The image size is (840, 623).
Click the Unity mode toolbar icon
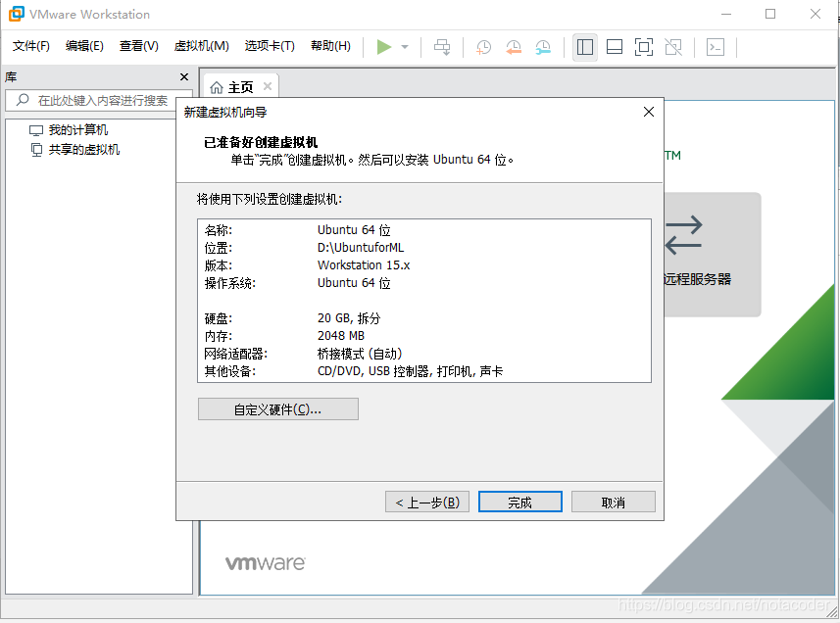[673, 47]
